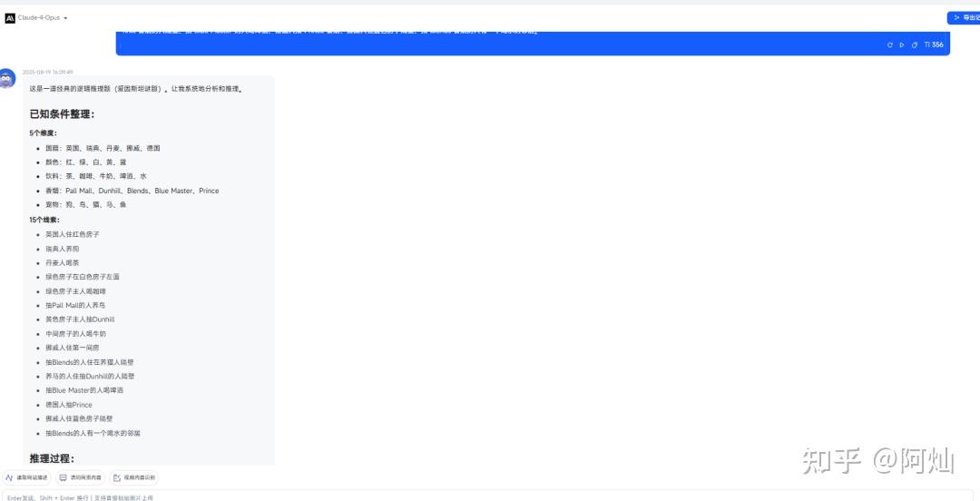This screenshot has width=980, height=501.
Task: Click the play icon in blue message
Action: click(x=902, y=44)
